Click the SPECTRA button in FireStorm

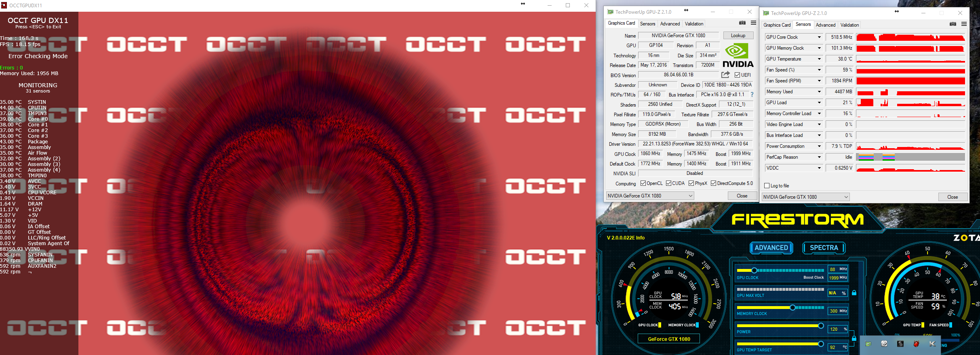point(824,248)
